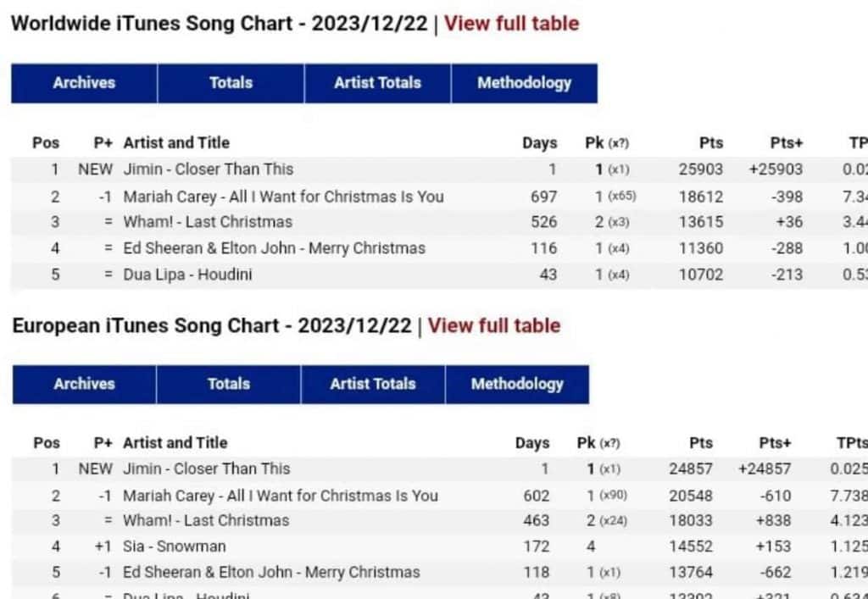Click the Days column header in Worldwide chart
Viewport: 868px width, 599px height.
coord(539,143)
